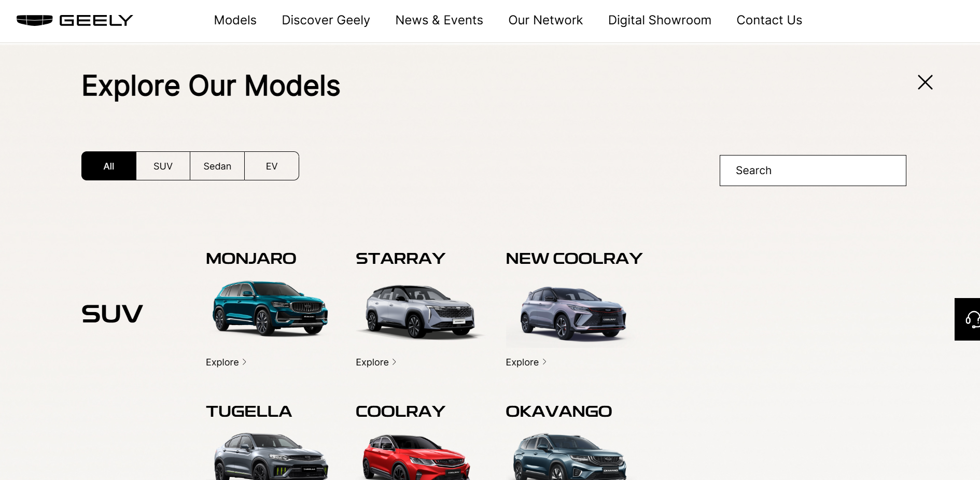Open Discover Geely menu
The image size is (980, 480).
click(326, 20)
